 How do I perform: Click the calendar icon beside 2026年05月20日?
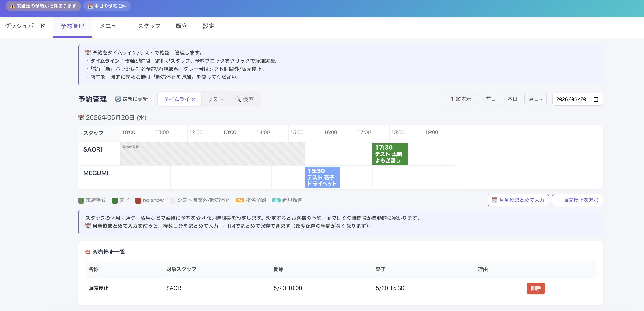(81, 117)
